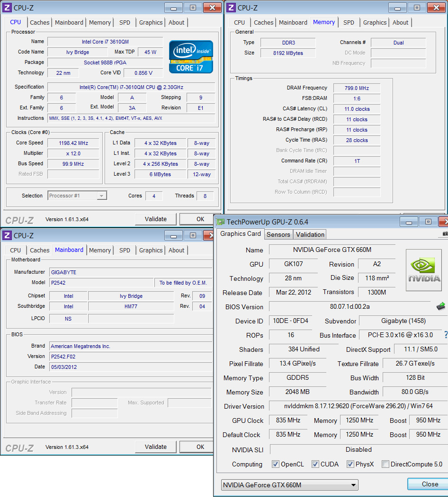The width and height of the screenshot is (448, 501).
Task: Switch to the SPD tab in the Memory window
Action: (x=349, y=22)
